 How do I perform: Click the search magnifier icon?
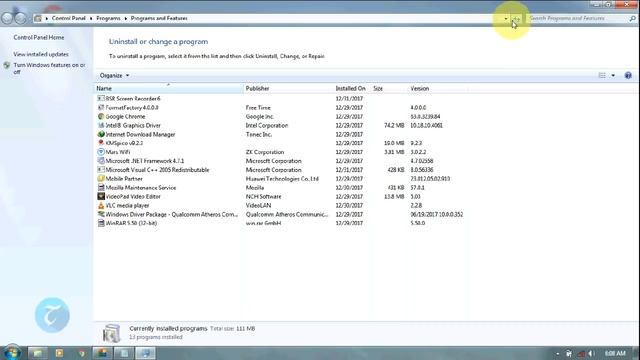click(632, 18)
